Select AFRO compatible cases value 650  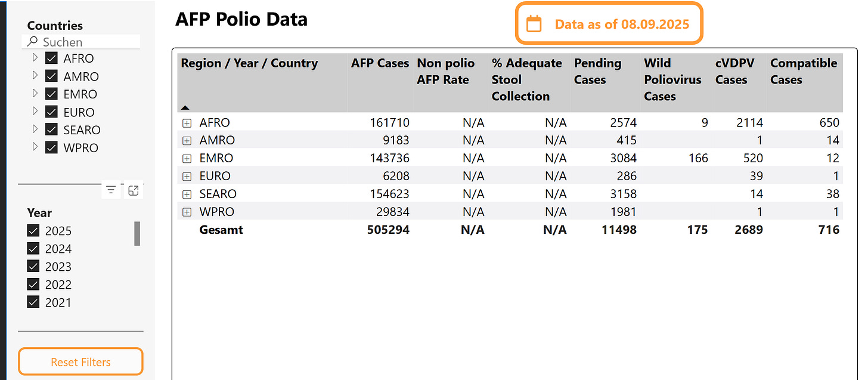829,123
